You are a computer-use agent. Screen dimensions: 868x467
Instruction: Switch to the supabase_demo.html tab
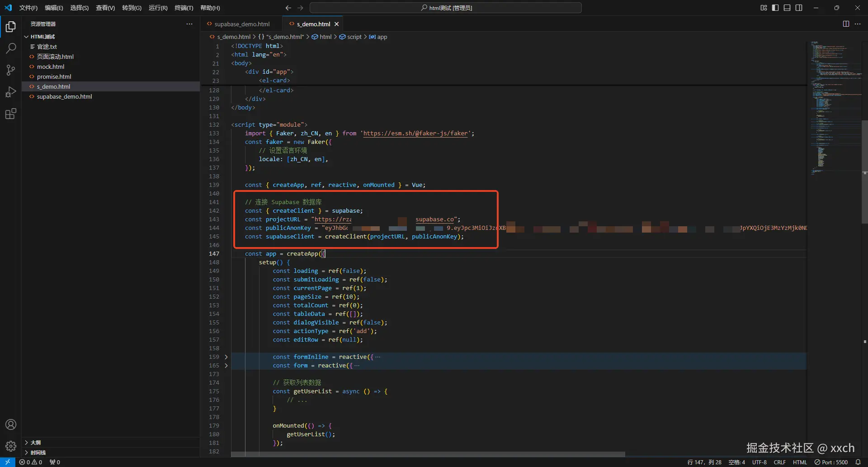tap(241, 24)
